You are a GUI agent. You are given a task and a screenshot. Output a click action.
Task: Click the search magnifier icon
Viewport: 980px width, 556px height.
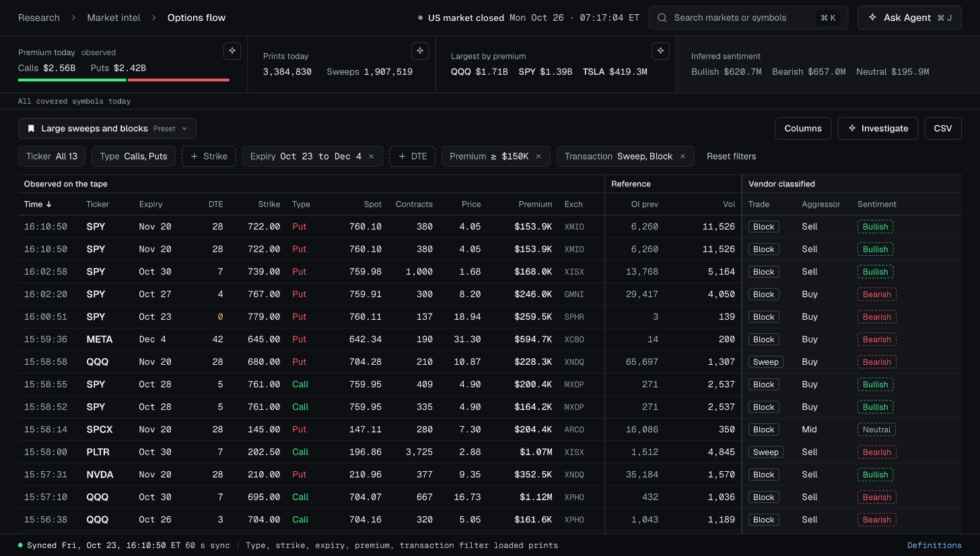pos(662,18)
